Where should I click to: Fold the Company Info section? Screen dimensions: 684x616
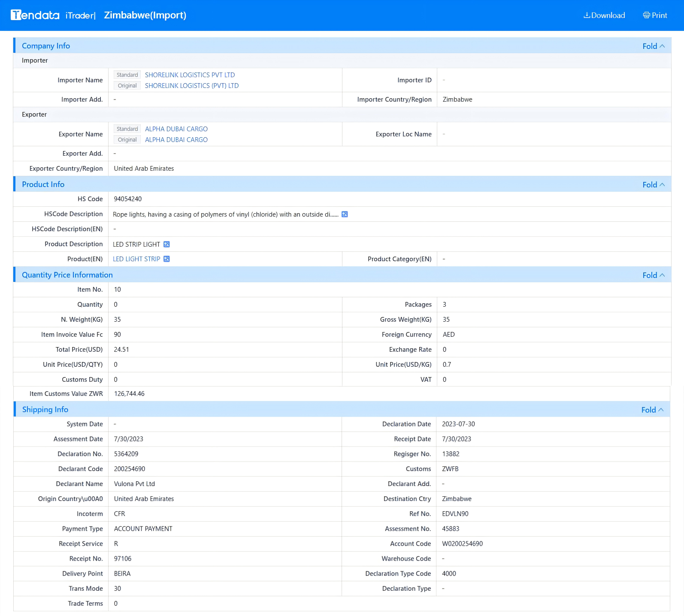click(x=654, y=46)
